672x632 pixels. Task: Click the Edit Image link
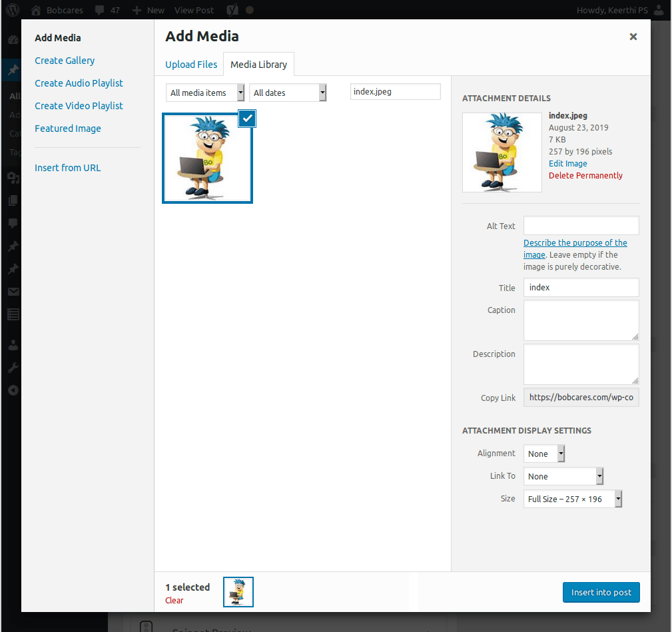567,164
